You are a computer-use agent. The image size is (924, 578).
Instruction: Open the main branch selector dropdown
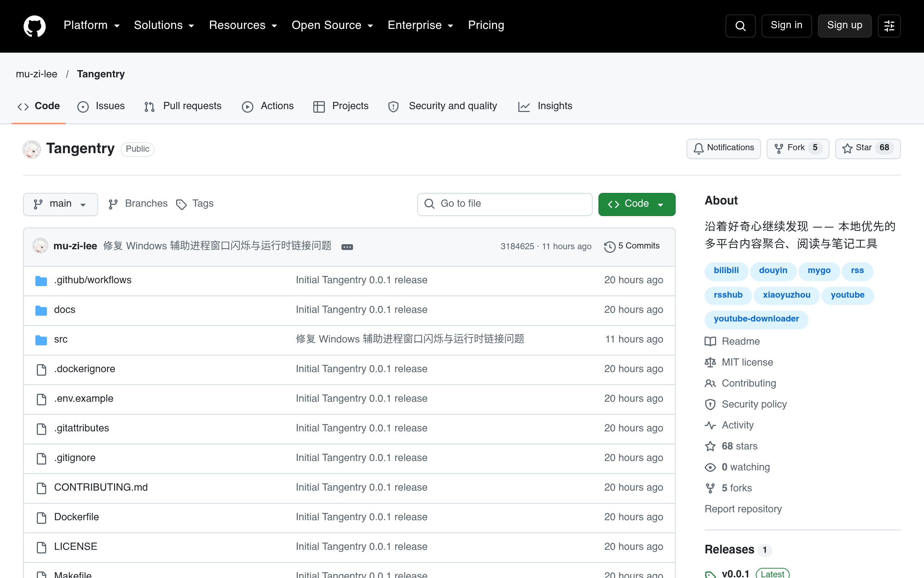pos(60,204)
